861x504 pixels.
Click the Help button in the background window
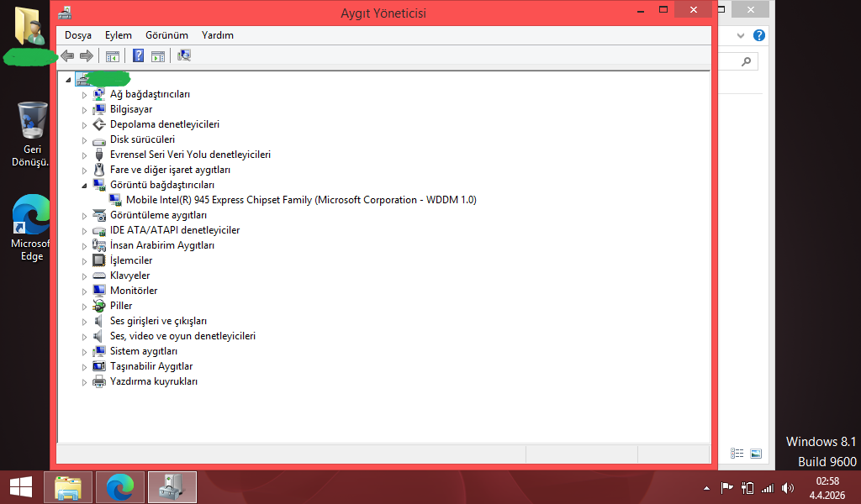tap(759, 35)
